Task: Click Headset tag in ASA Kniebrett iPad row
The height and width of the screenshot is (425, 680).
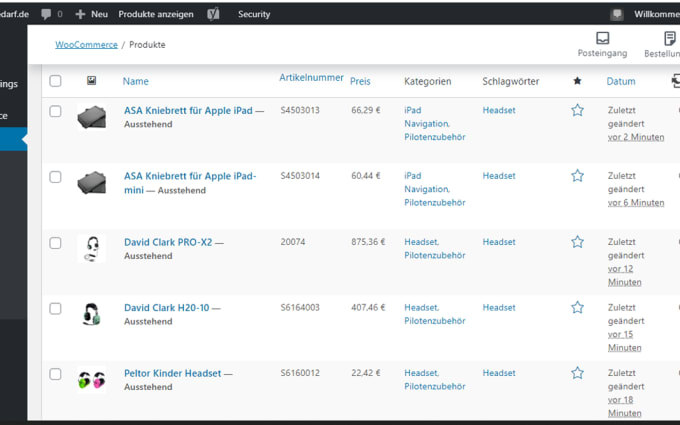Action: (x=499, y=110)
